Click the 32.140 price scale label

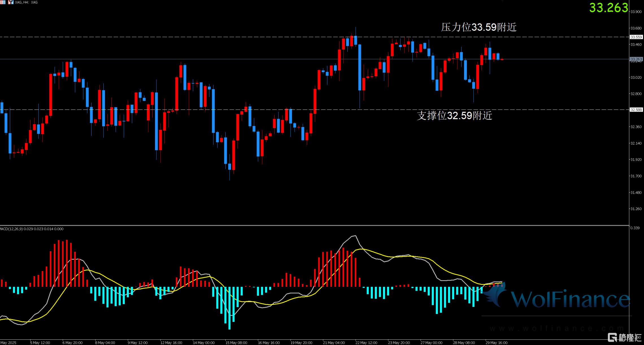(x=636, y=143)
